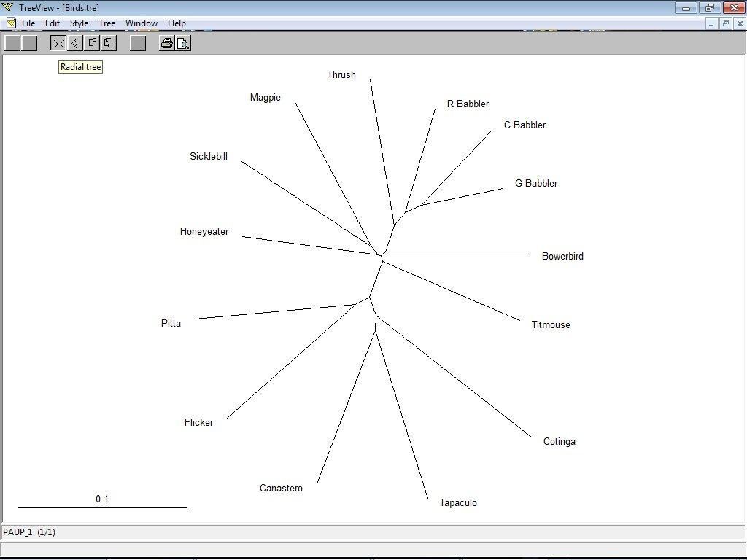Click the document icon beside File menu
Viewport: 747px width, 560px height.
click(11, 23)
